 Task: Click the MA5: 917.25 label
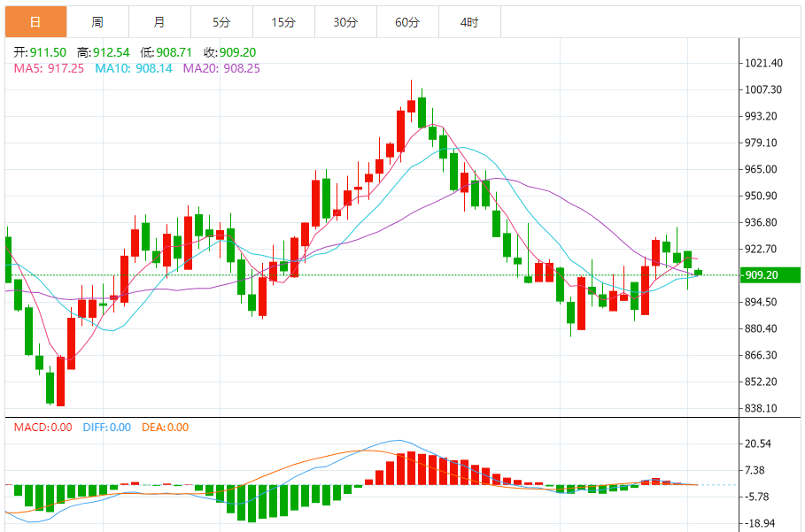click(x=49, y=68)
